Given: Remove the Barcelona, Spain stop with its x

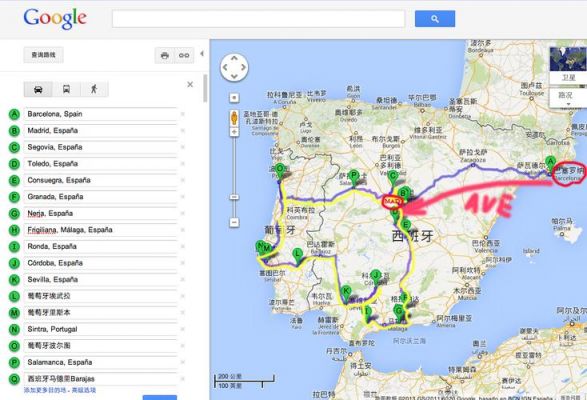Looking at the screenshot, I should tap(183, 114).
